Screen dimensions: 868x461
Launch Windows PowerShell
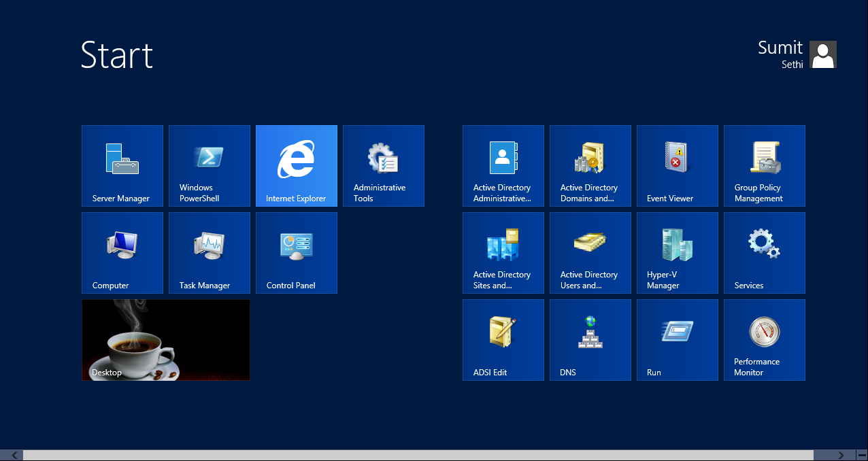click(x=209, y=165)
